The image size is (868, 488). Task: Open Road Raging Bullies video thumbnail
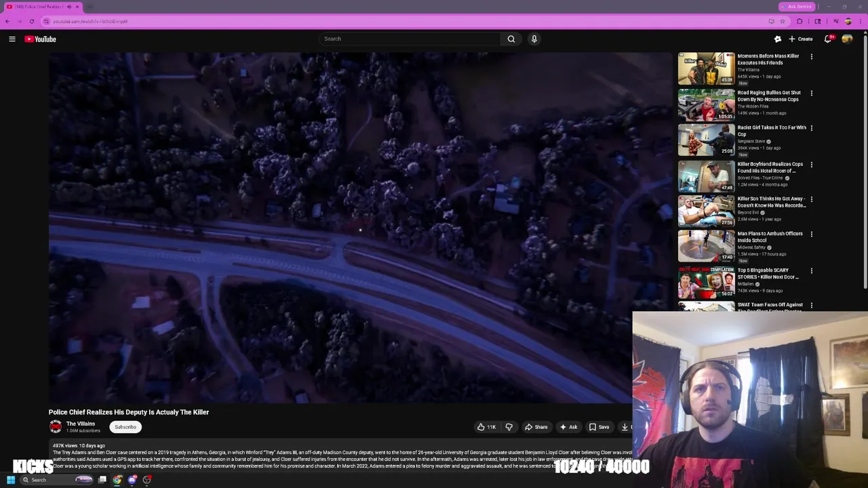click(x=706, y=105)
